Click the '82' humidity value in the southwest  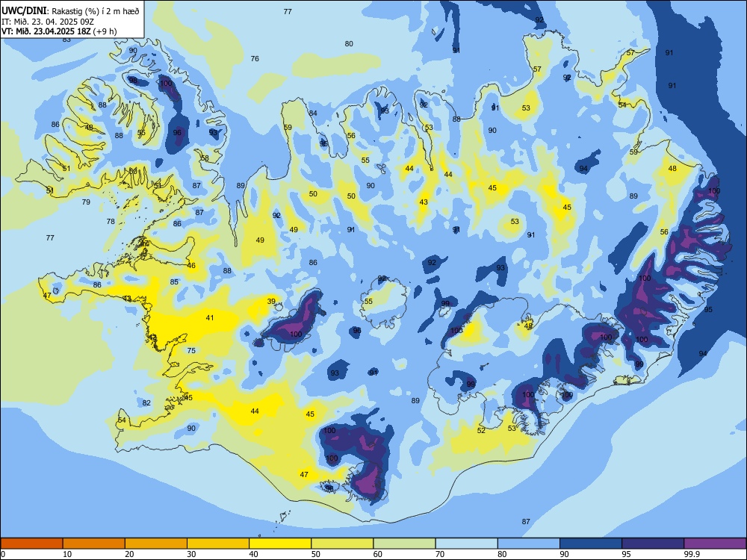(146, 403)
